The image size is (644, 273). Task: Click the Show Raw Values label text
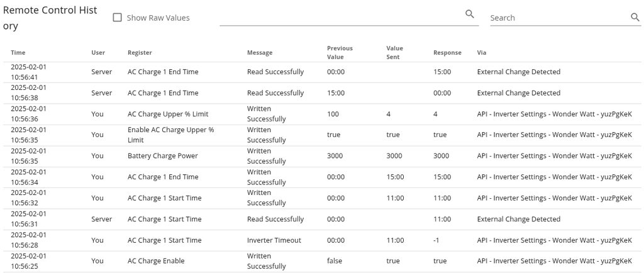click(158, 18)
